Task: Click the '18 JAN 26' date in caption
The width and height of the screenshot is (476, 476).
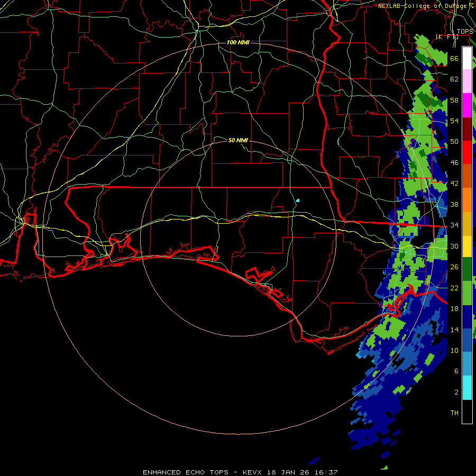Action: [288, 472]
